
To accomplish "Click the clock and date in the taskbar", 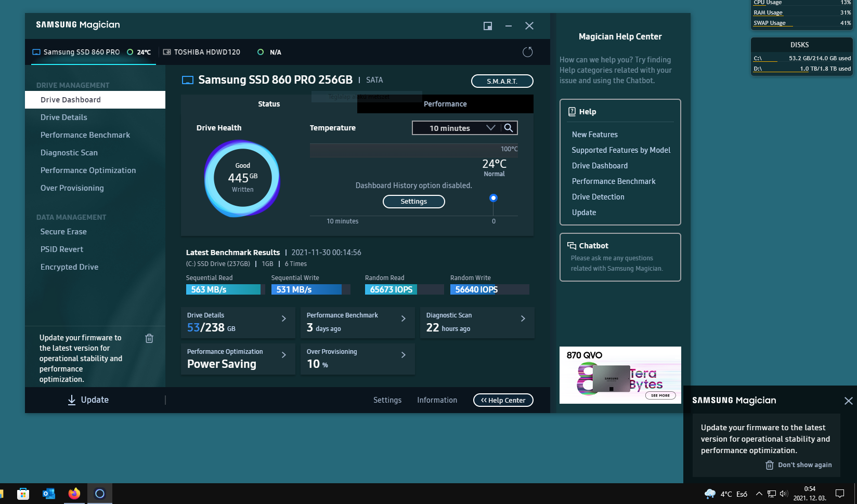I will point(810,494).
